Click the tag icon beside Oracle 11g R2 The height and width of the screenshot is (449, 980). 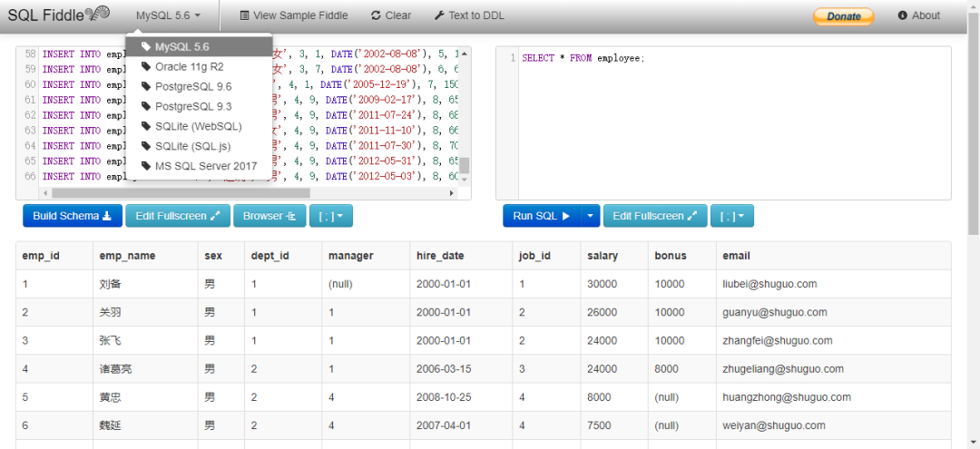[145, 66]
